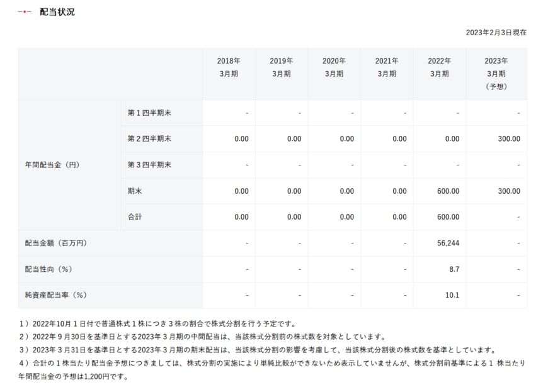Select the 2022年3月期 column header

pos(440,67)
